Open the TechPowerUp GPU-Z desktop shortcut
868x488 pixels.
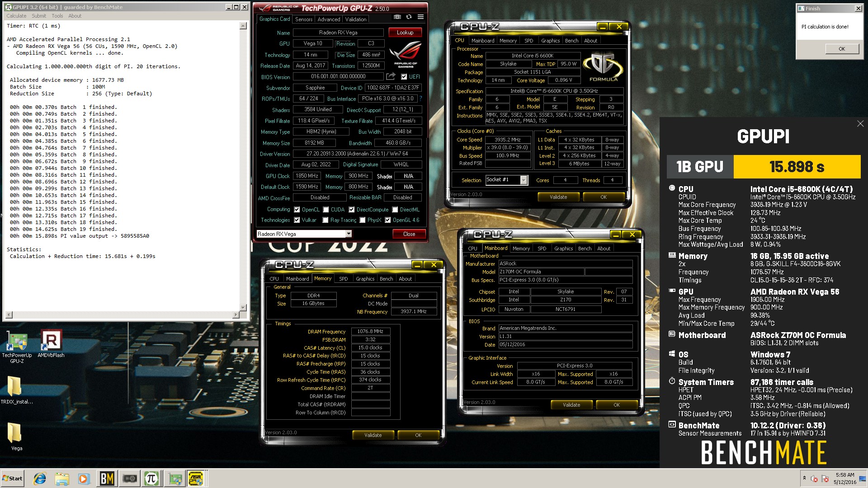tap(17, 347)
